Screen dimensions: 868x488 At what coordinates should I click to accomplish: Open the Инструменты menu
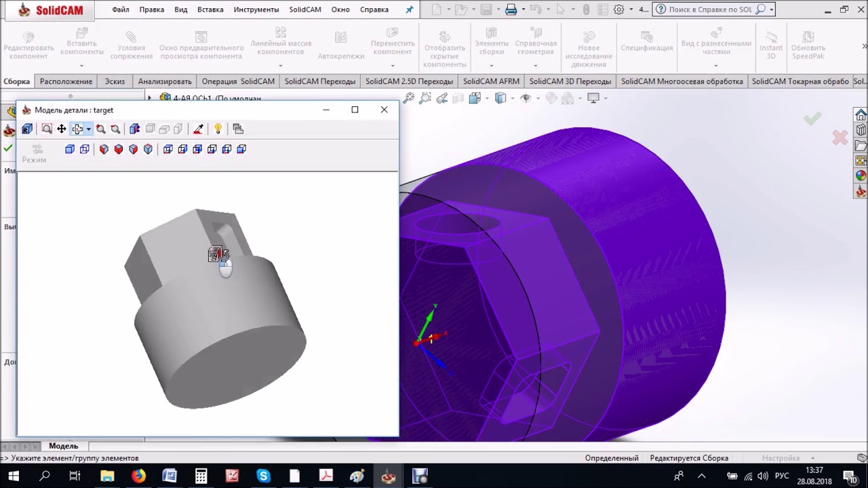coord(256,9)
